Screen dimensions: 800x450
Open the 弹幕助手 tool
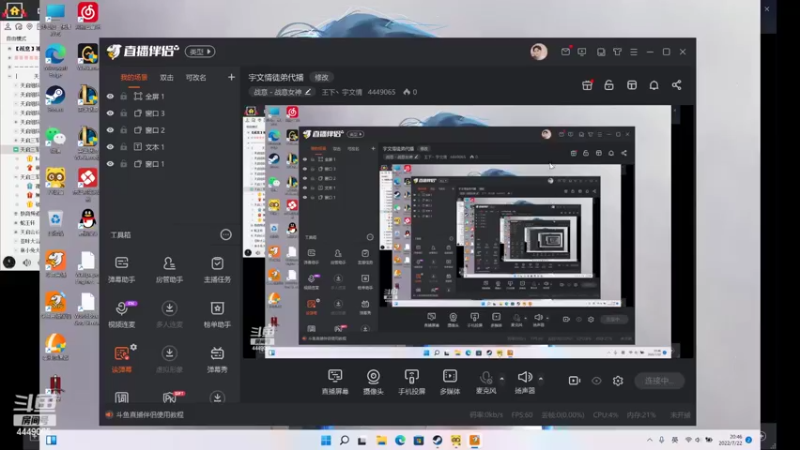[121, 269]
